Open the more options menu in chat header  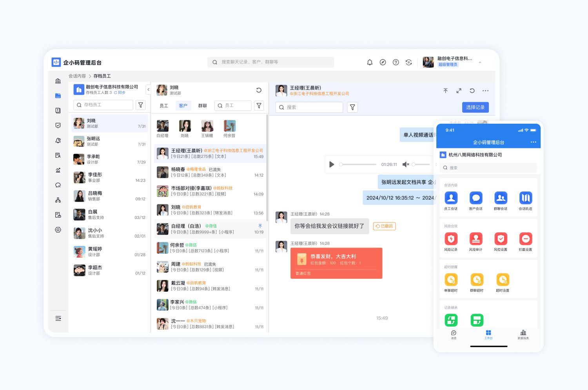pyautogui.click(x=485, y=91)
